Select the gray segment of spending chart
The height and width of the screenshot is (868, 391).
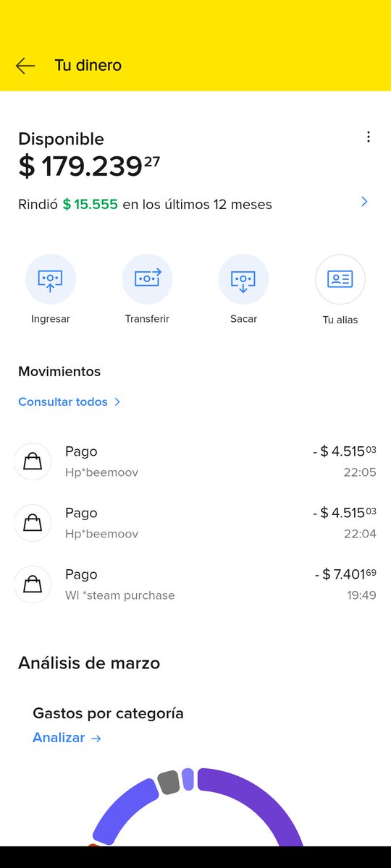[x=168, y=782]
